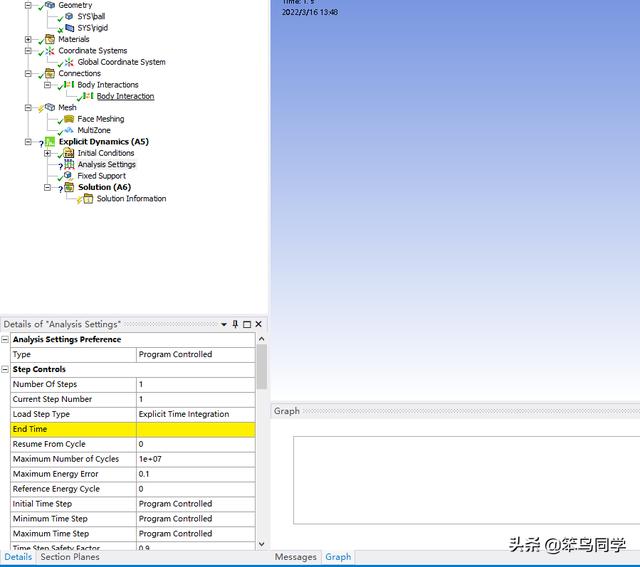Click the Coordinate Systems triad icon

point(50,50)
